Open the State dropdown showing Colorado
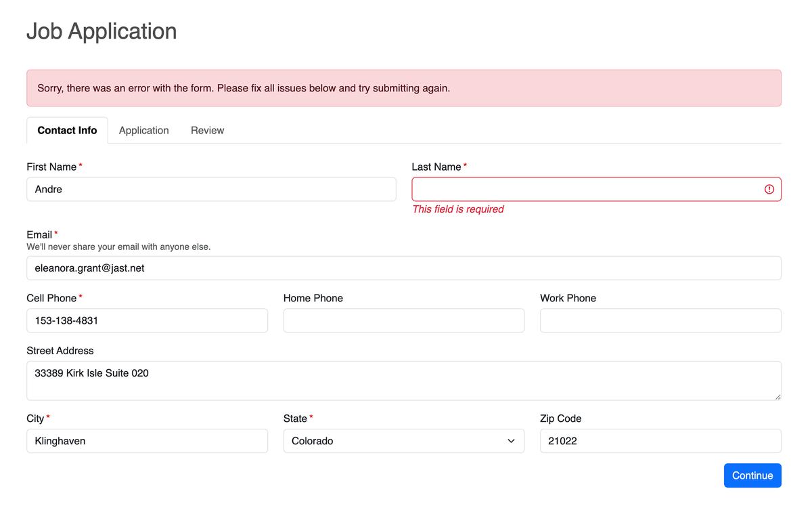Viewport: 812px width, 512px height. coord(403,441)
